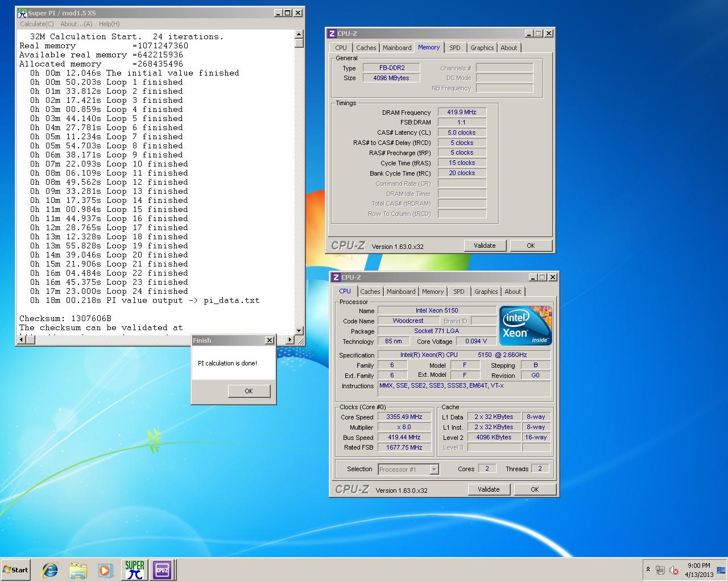Click Bus Speed value 419.44 MHz
Screen dimensions: 728x582
click(404, 437)
